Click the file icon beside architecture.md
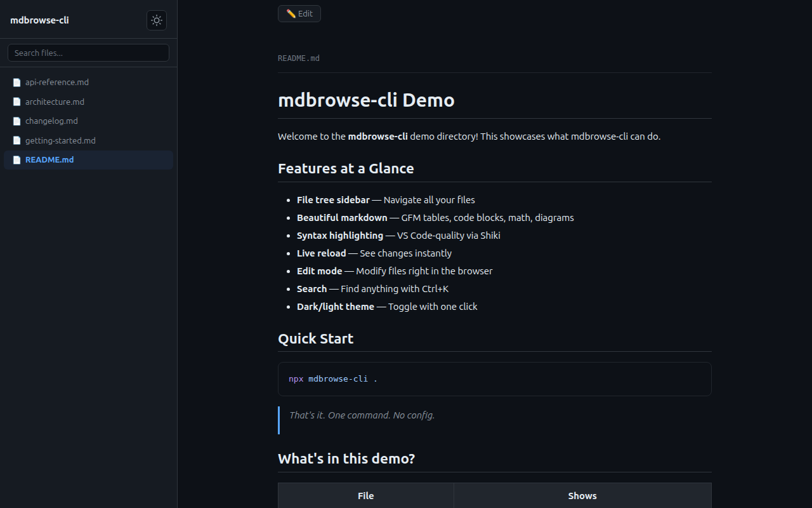 pyautogui.click(x=17, y=102)
